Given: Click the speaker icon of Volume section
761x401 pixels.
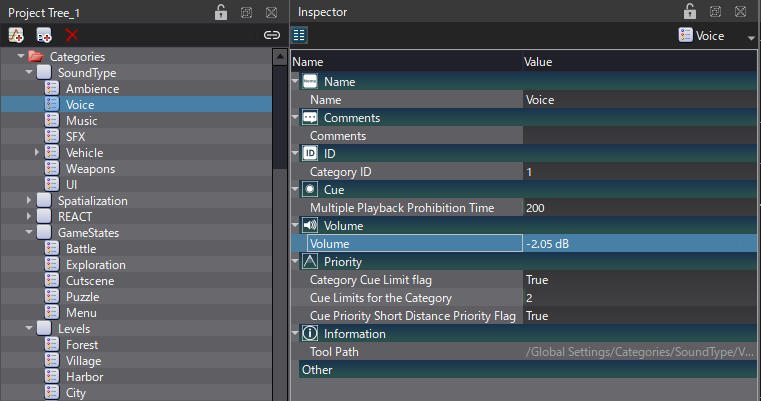Looking at the screenshot, I should (310, 225).
